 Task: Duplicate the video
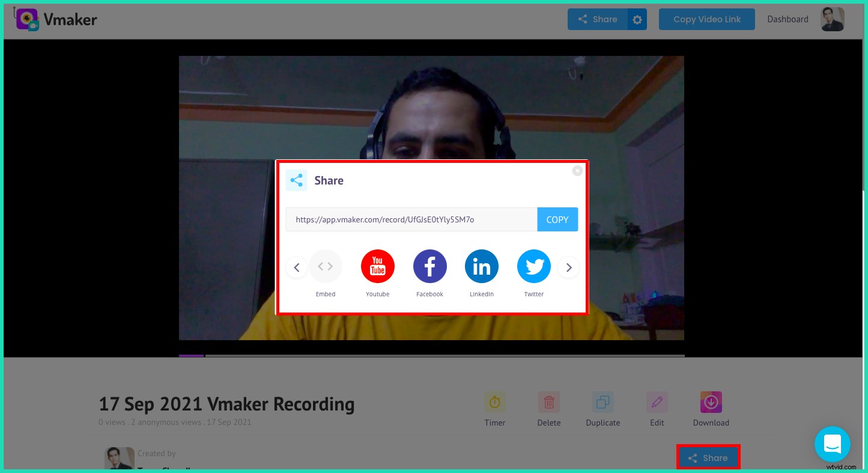point(602,402)
